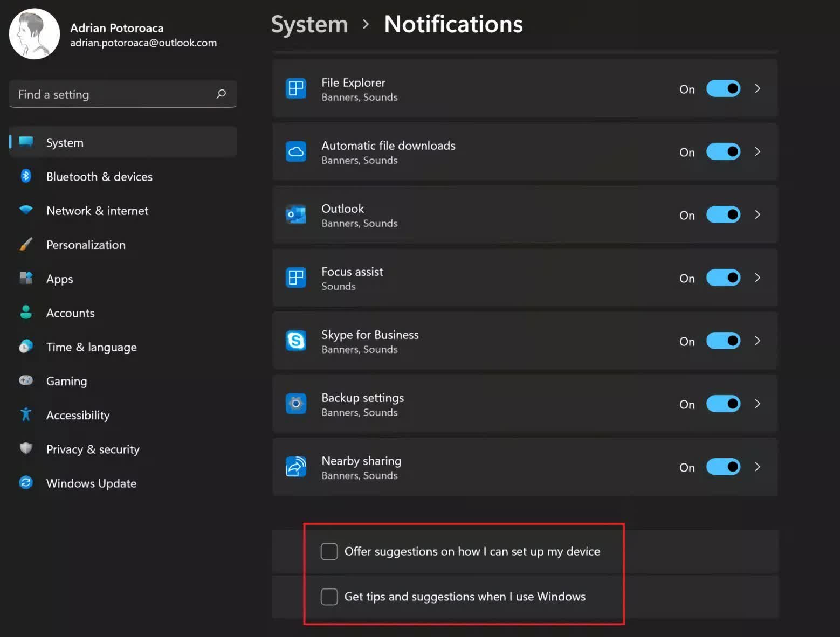The height and width of the screenshot is (637, 840).
Task: Go to Accounts settings
Action: click(123, 313)
